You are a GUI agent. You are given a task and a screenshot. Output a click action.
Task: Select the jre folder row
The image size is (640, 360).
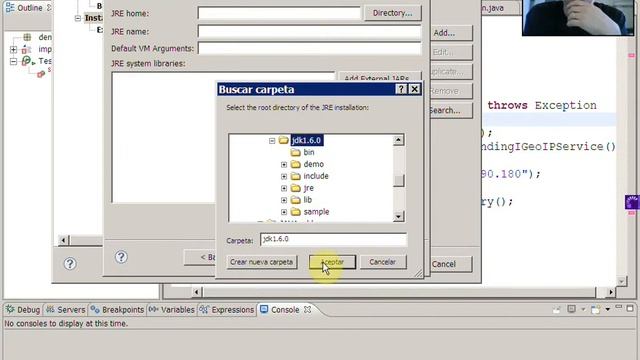click(309, 188)
